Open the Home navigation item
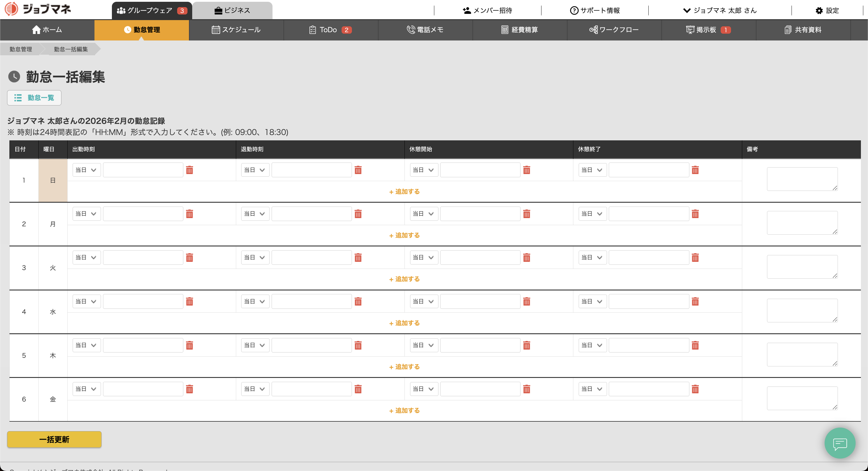This screenshot has height=471, width=868. [x=47, y=30]
